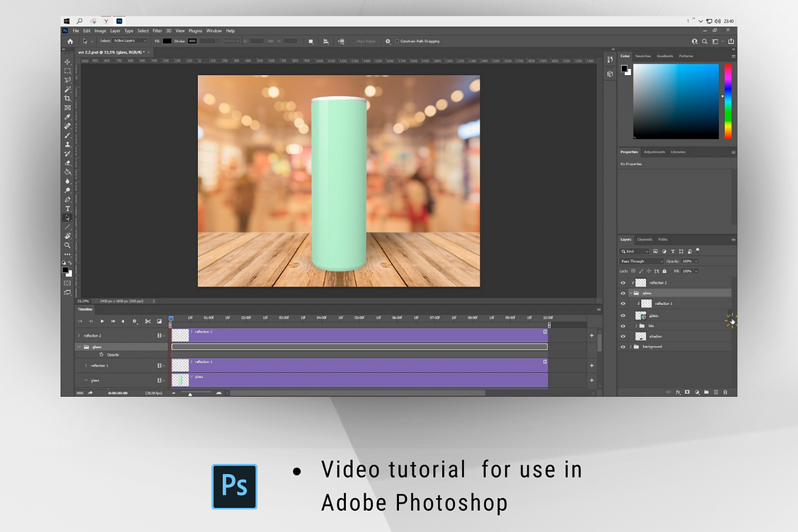The image size is (798, 532).
Task: Switch to the Channels tab
Action: coord(644,239)
